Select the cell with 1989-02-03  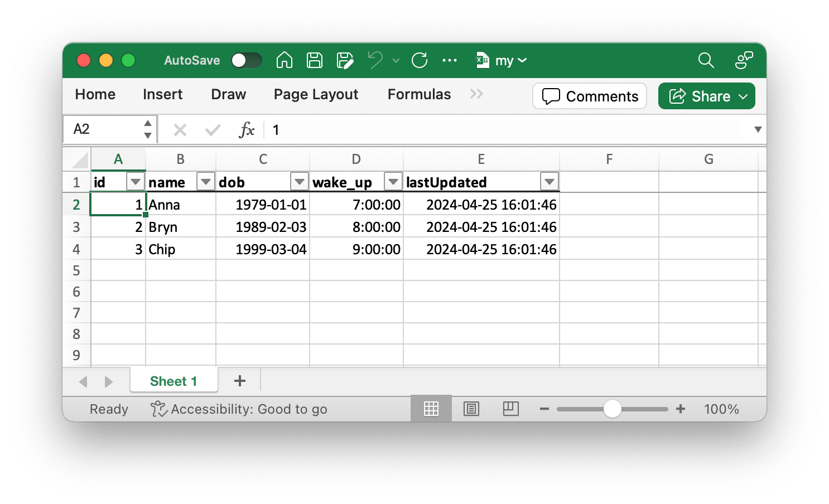(263, 227)
